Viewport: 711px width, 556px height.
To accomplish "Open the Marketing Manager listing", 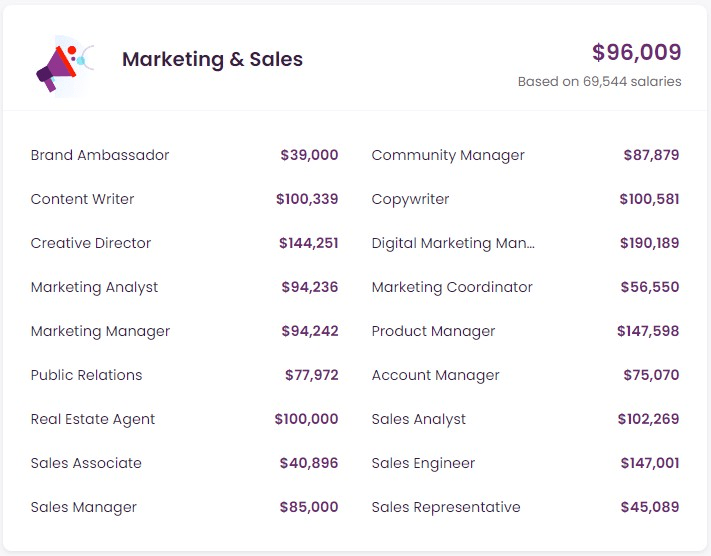I will [x=100, y=331].
